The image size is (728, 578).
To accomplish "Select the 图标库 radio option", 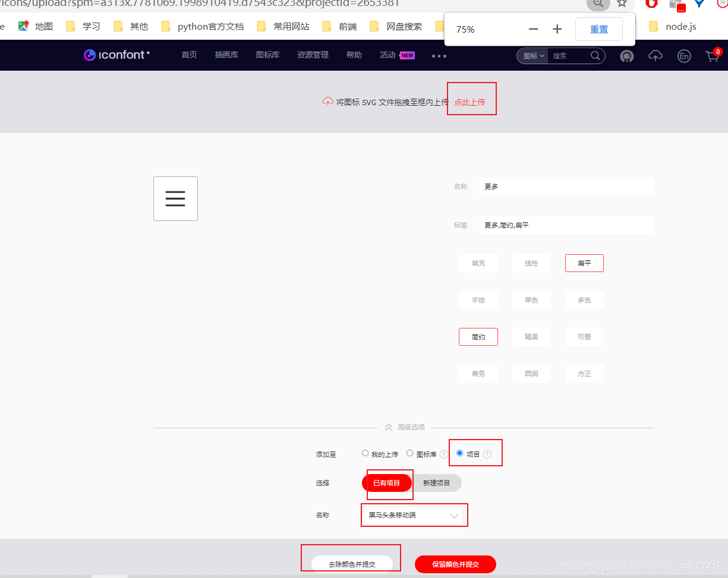I will (x=409, y=453).
